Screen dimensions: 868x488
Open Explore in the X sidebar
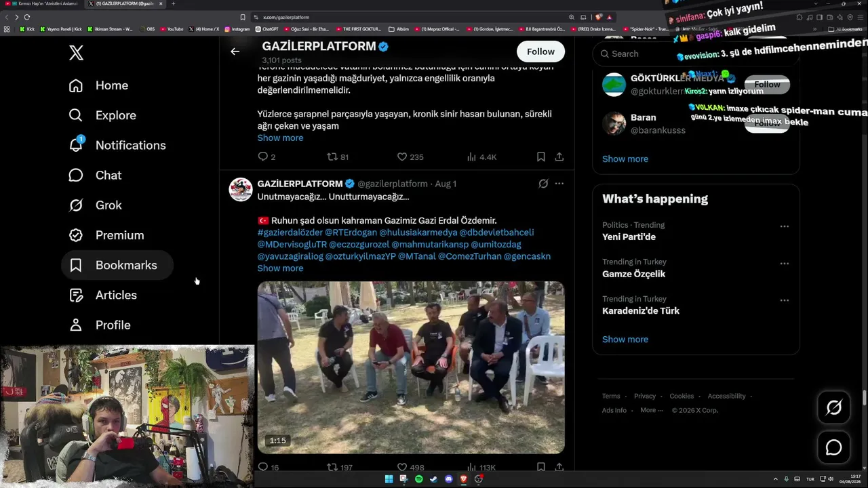click(102, 115)
